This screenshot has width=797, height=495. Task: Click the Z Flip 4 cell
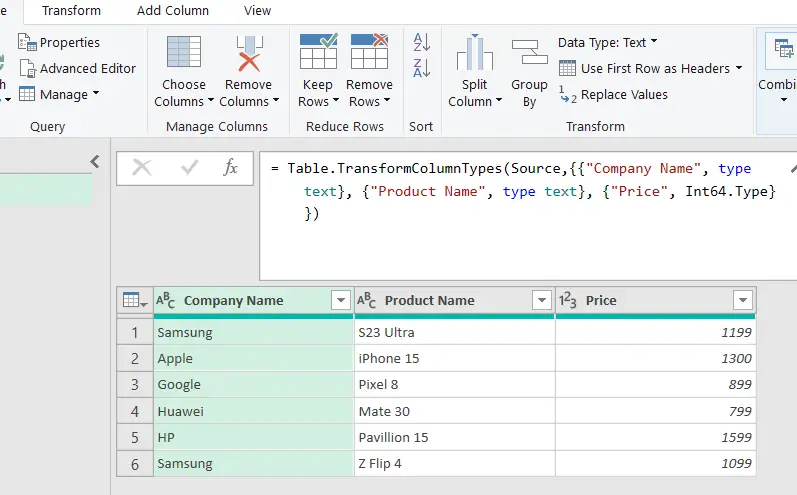click(x=455, y=463)
